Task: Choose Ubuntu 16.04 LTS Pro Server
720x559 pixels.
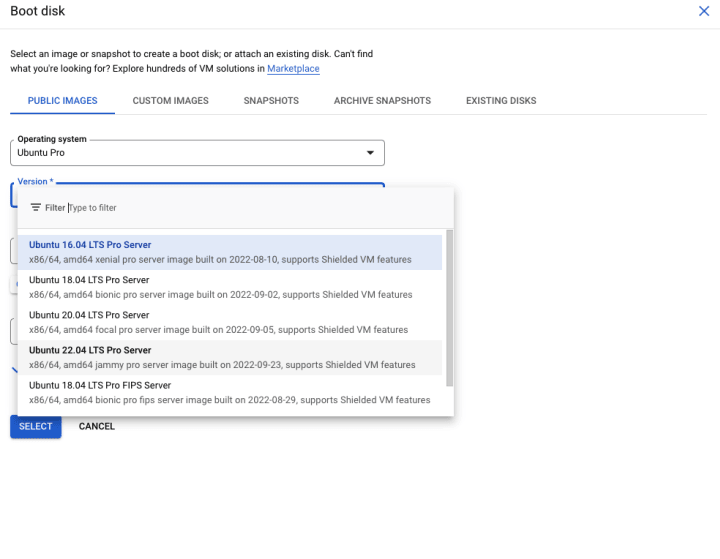Action: (x=230, y=252)
